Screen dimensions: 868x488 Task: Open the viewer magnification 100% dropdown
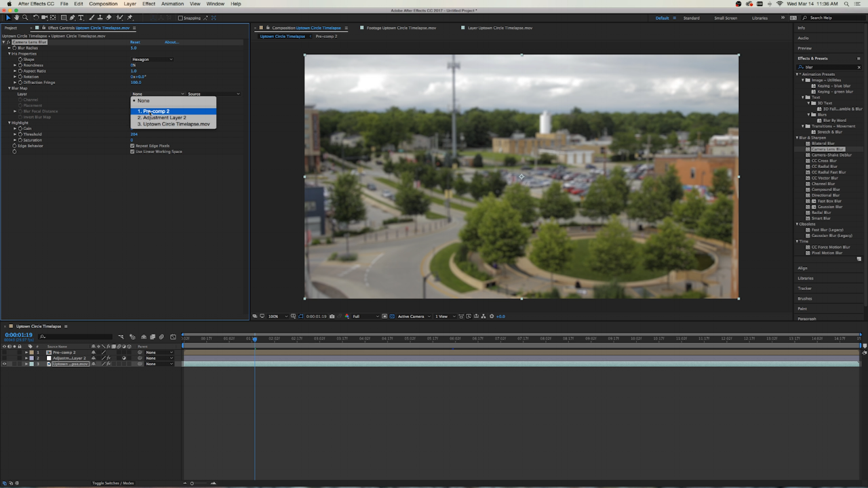coord(277,317)
